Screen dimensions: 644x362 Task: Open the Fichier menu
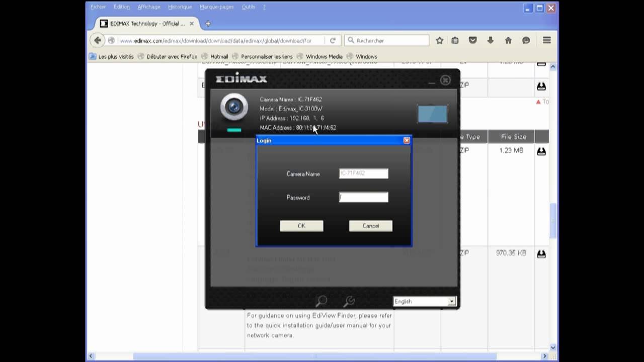click(x=98, y=7)
